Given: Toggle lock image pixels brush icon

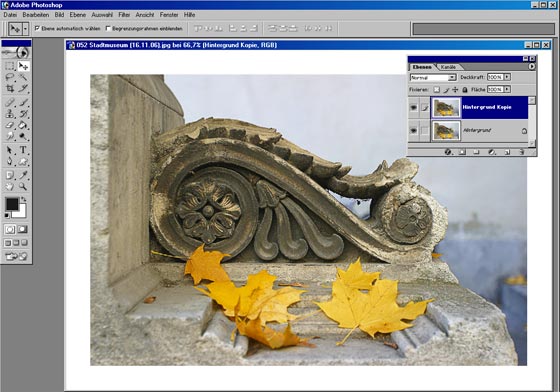Looking at the screenshot, I should (446, 90).
